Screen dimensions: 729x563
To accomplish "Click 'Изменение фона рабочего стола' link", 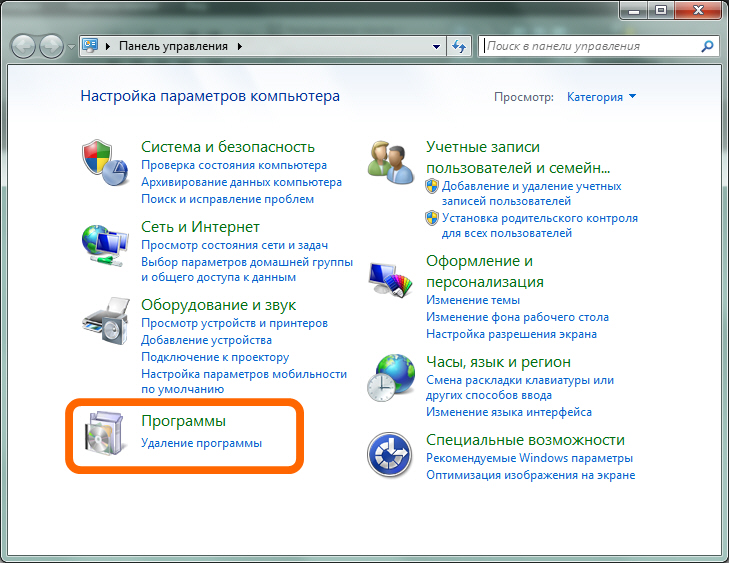I will 517,317.
